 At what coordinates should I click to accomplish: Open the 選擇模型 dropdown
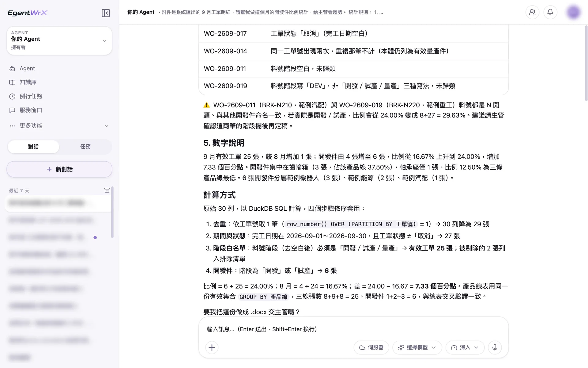[417, 347]
